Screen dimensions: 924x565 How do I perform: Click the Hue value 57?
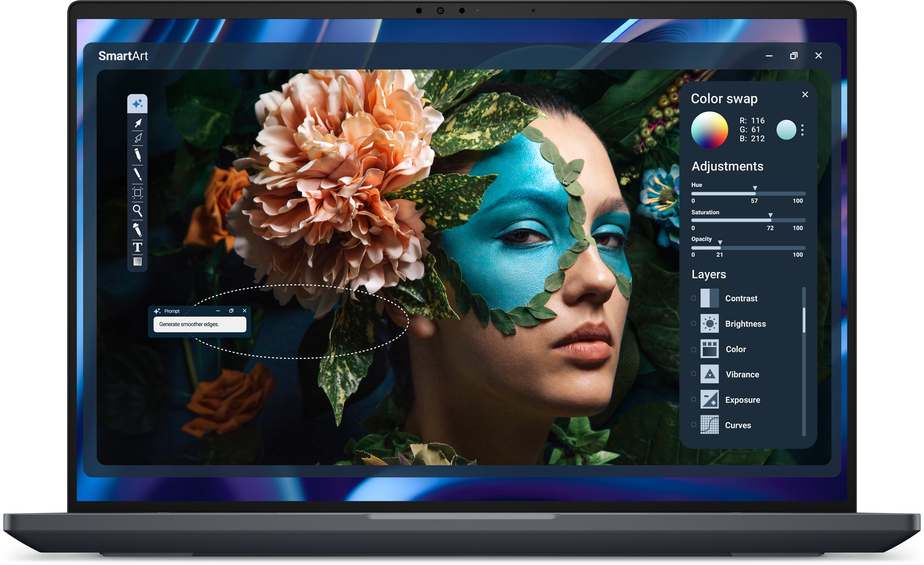(754, 201)
